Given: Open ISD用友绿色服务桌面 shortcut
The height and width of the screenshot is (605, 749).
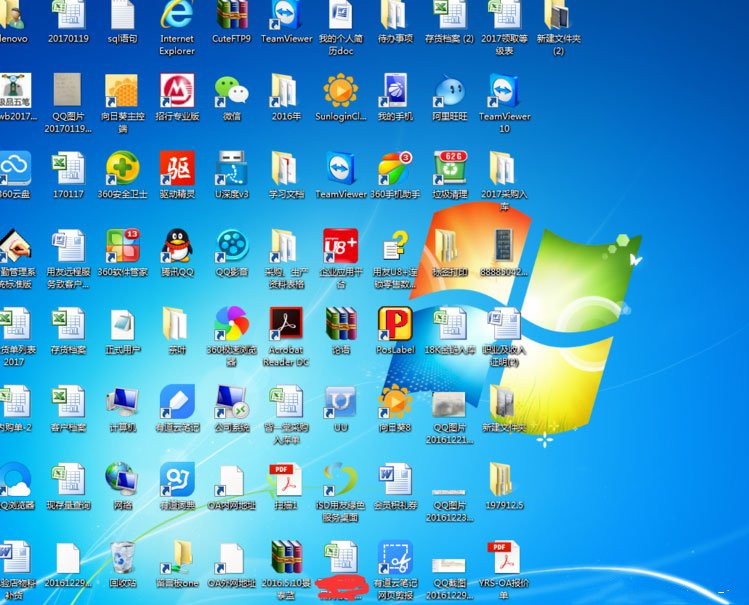Looking at the screenshot, I should (341, 492).
